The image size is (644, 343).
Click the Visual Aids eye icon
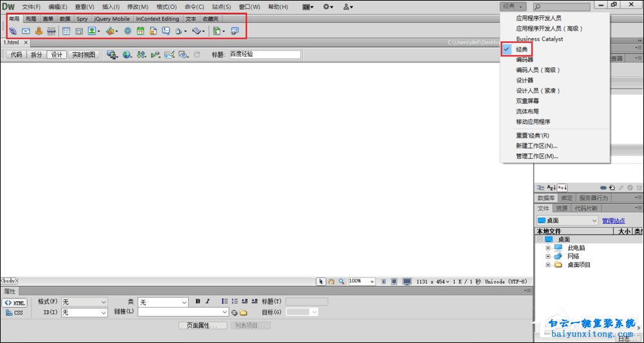click(x=184, y=55)
